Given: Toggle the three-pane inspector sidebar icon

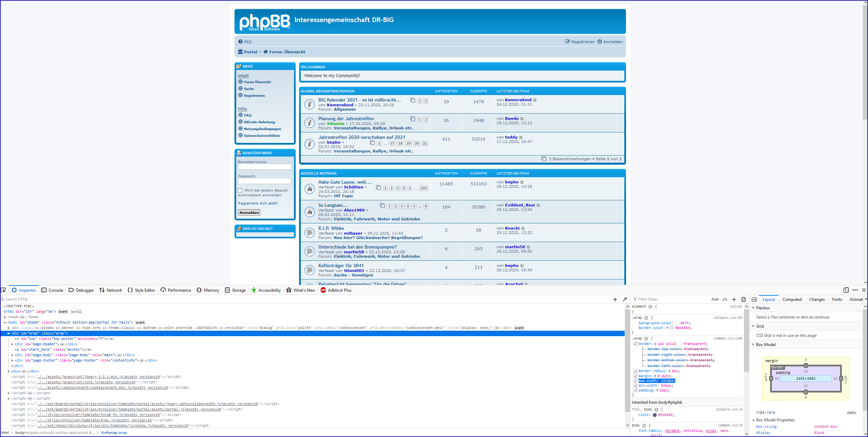Looking at the screenshot, I should click(x=754, y=299).
